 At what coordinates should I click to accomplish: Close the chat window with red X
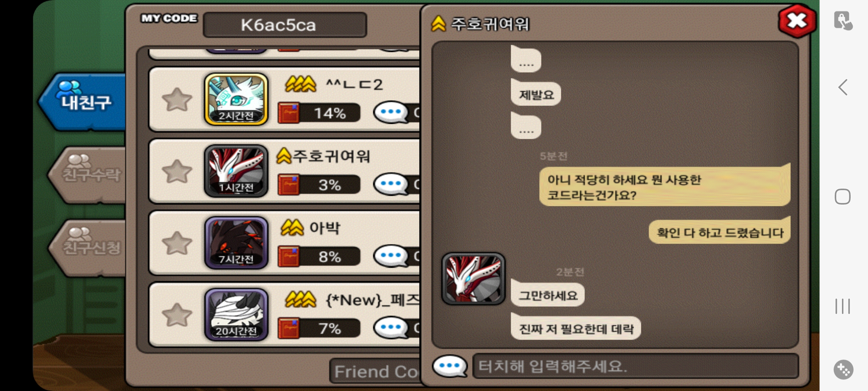(797, 21)
